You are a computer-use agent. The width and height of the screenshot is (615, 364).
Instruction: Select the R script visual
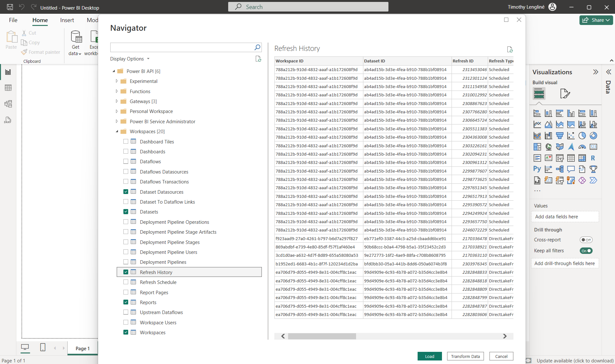(x=593, y=158)
